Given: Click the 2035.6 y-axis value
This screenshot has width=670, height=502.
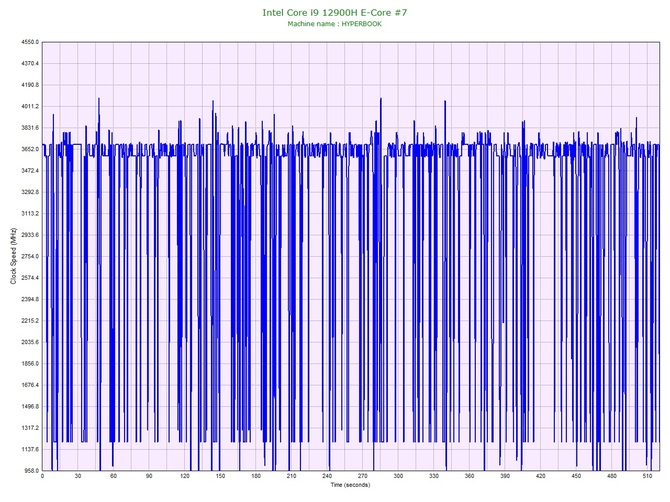Looking at the screenshot, I should pos(30,342).
